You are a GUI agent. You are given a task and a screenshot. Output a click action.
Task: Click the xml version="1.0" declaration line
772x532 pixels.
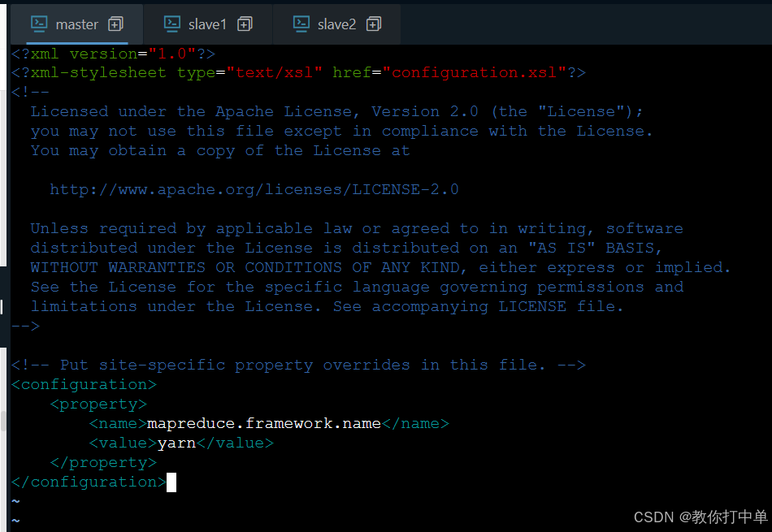(113, 54)
